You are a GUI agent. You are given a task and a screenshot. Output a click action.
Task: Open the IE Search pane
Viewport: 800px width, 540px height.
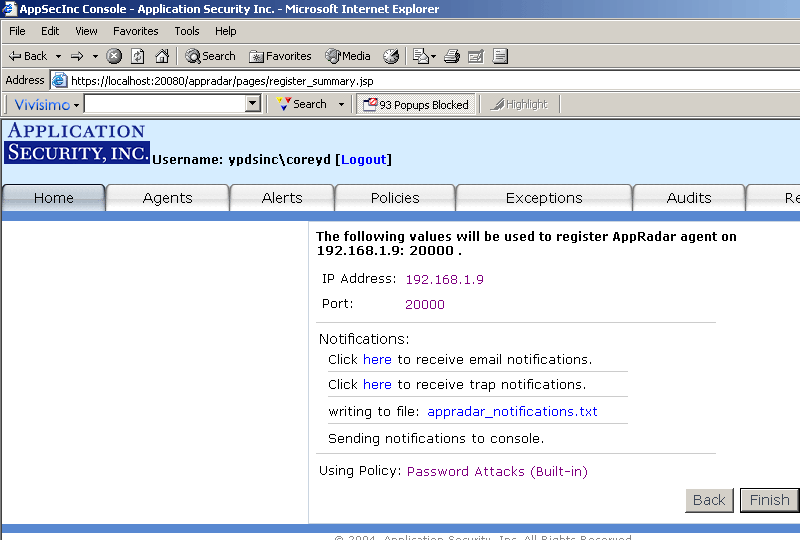(x=210, y=56)
